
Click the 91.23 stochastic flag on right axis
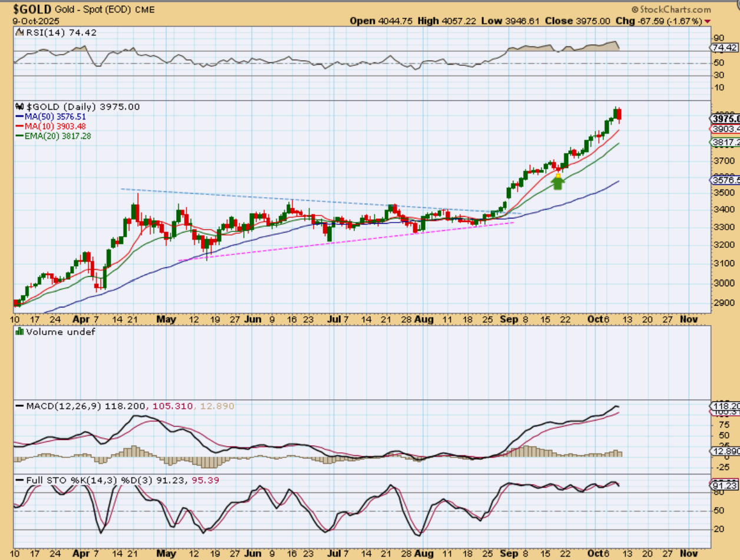tap(724, 486)
